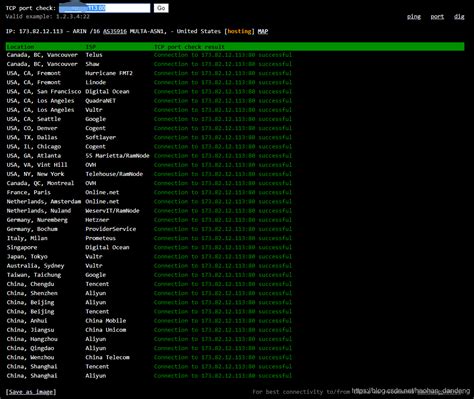The width and height of the screenshot is (474, 399).
Task: Select the France, Paris location
Action: (29, 192)
